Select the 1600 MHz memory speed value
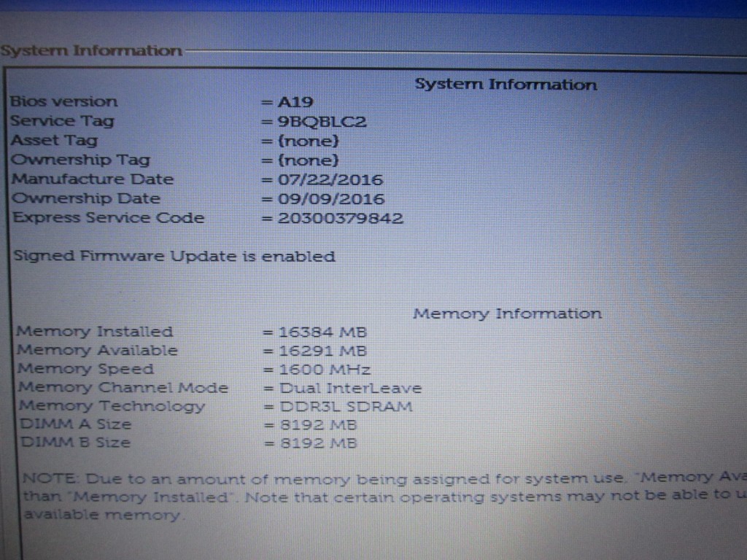The width and height of the screenshot is (747, 560). 325,370
